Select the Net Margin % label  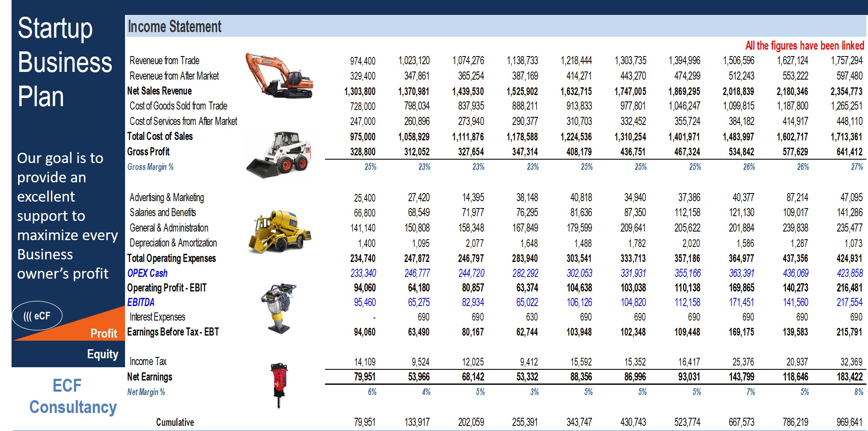click(x=146, y=392)
